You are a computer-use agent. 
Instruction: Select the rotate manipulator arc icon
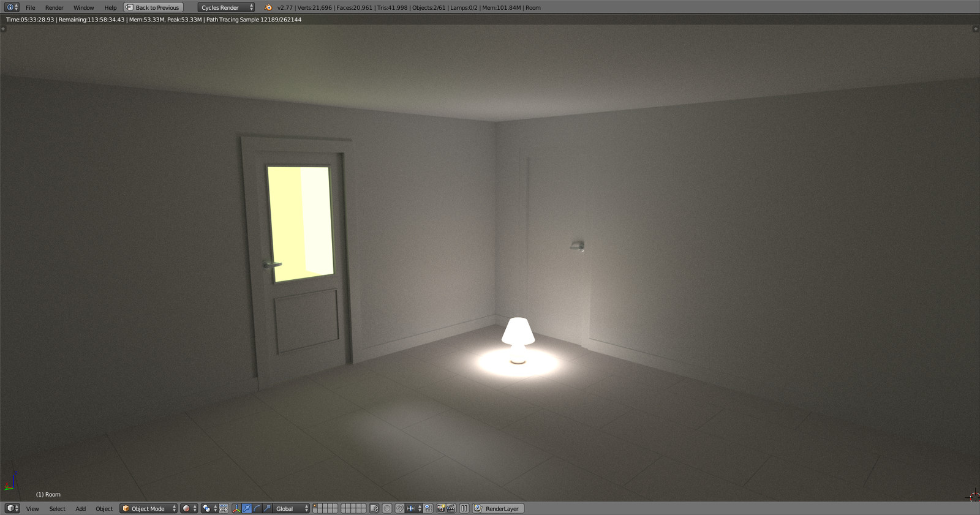click(x=257, y=508)
